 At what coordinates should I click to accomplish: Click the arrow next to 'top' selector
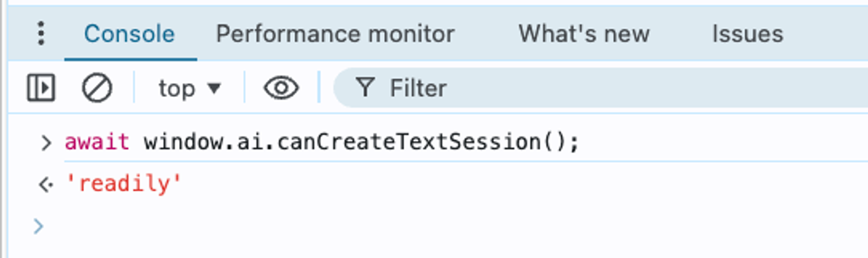(x=214, y=88)
